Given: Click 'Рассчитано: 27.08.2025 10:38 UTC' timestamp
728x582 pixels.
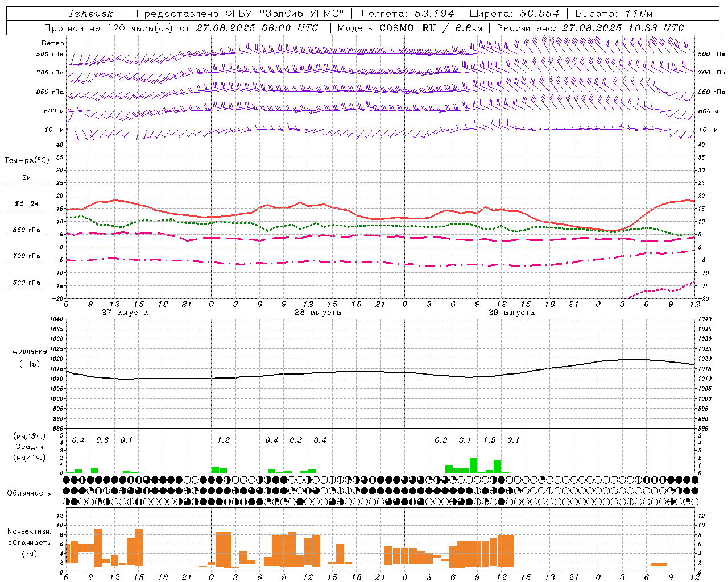Looking at the screenshot, I should 590,28.
